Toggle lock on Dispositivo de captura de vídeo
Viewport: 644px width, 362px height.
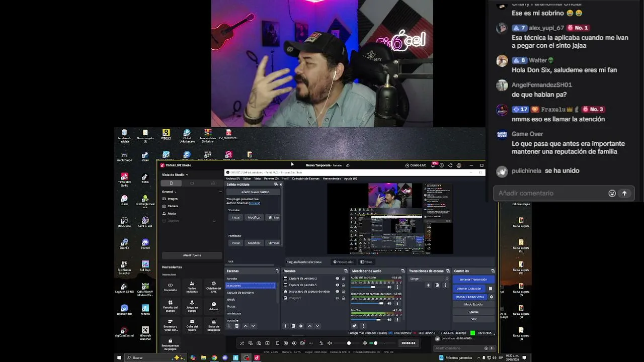344,292
